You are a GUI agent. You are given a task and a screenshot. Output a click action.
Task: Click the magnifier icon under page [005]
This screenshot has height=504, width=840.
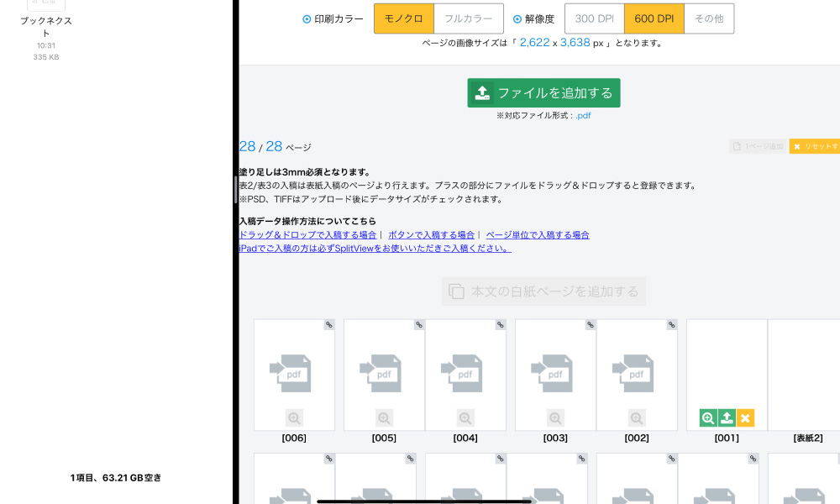[x=384, y=417]
